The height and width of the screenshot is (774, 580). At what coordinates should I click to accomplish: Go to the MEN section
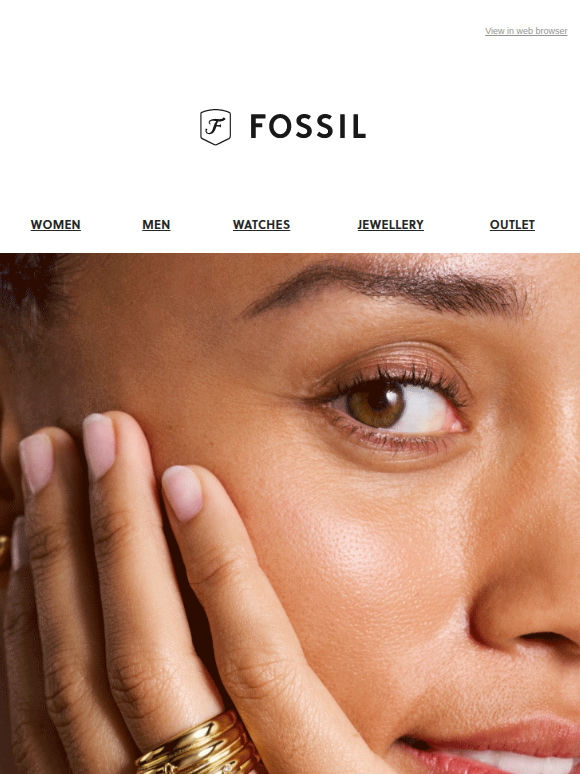tap(156, 225)
